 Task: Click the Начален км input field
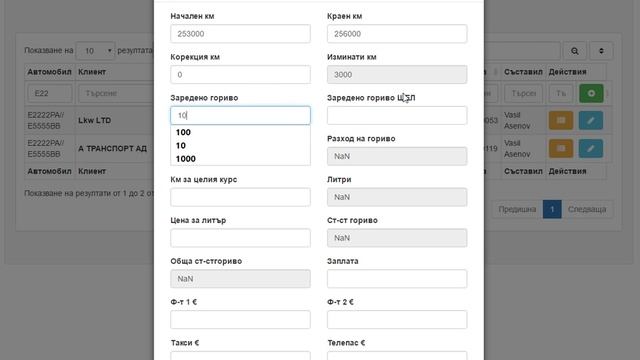[240, 34]
